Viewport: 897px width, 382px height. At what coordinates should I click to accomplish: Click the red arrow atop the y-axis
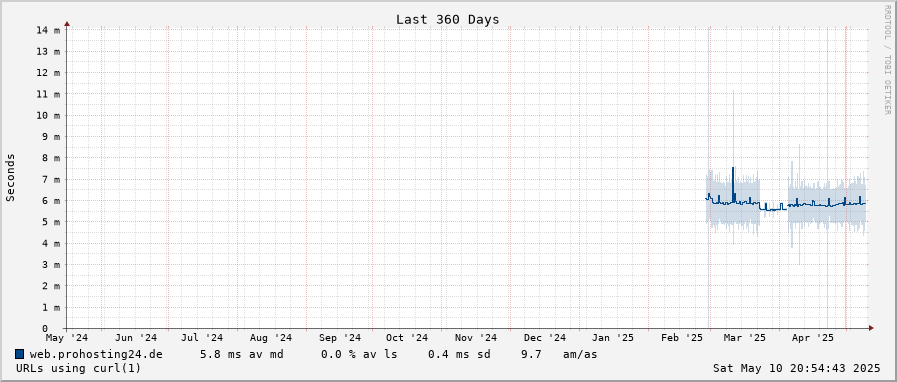67,24
